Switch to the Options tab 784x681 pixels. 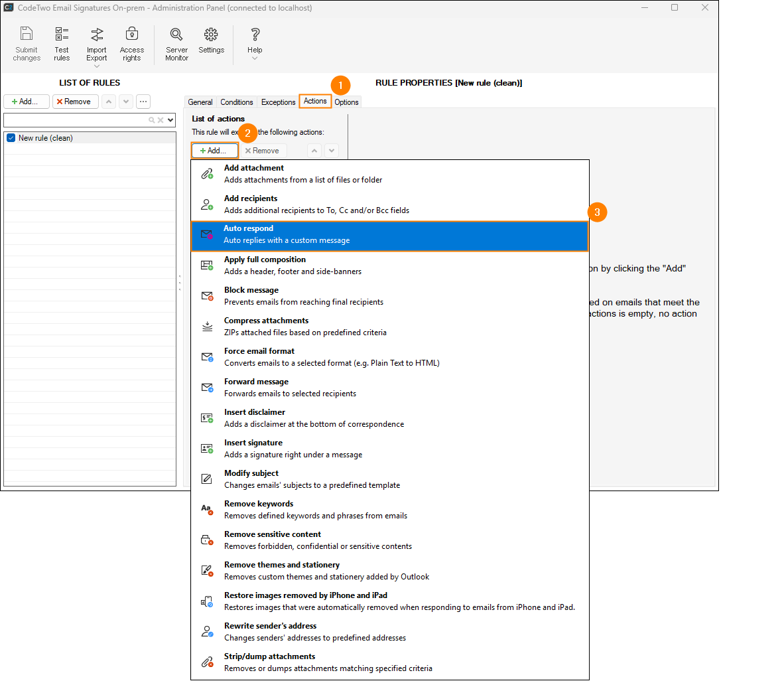point(346,102)
